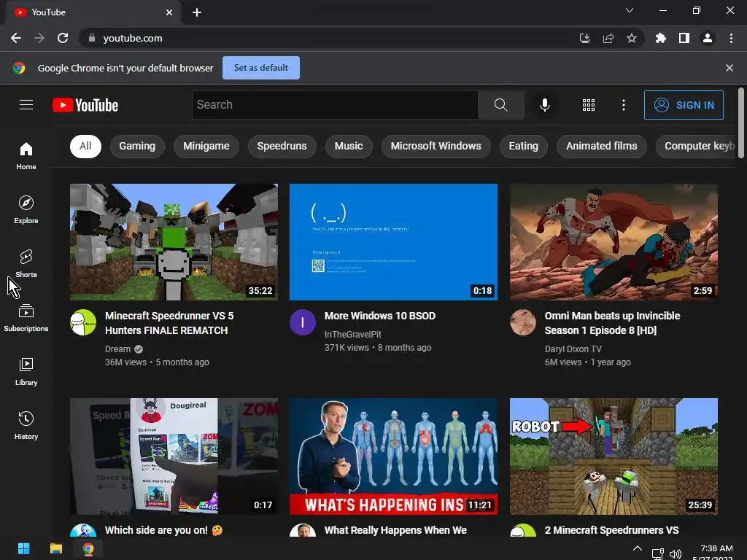Open volume control in system tray

[676, 554]
